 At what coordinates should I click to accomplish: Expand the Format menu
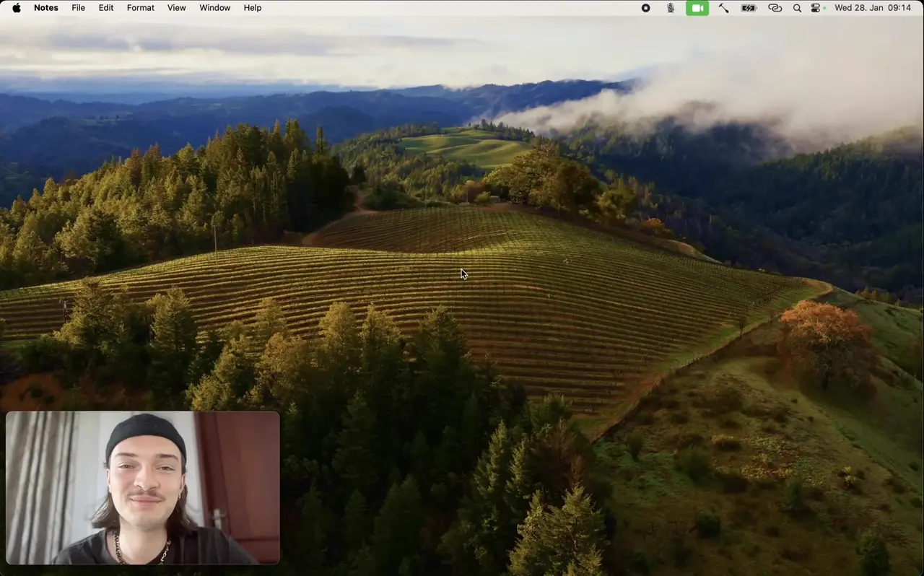tap(140, 8)
